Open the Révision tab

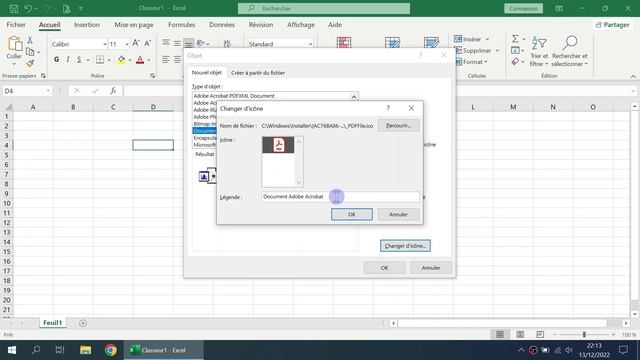[x=261, y=25]
